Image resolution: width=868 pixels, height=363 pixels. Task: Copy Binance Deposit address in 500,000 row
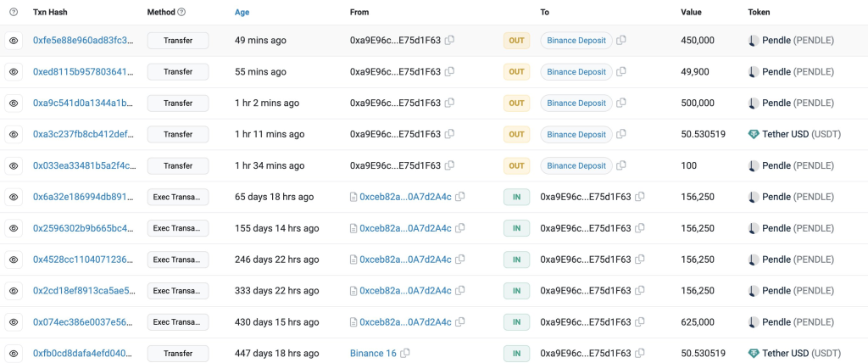(x=621, y=103)
